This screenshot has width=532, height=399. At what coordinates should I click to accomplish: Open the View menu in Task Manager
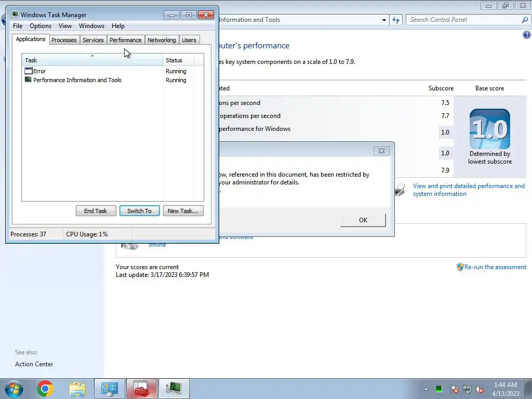pos(65,26)
